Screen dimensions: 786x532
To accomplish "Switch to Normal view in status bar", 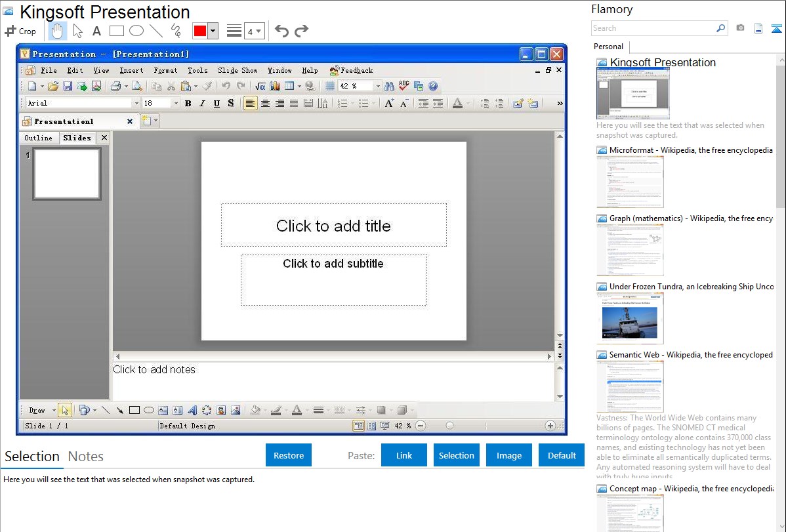I will coord(358,426).
